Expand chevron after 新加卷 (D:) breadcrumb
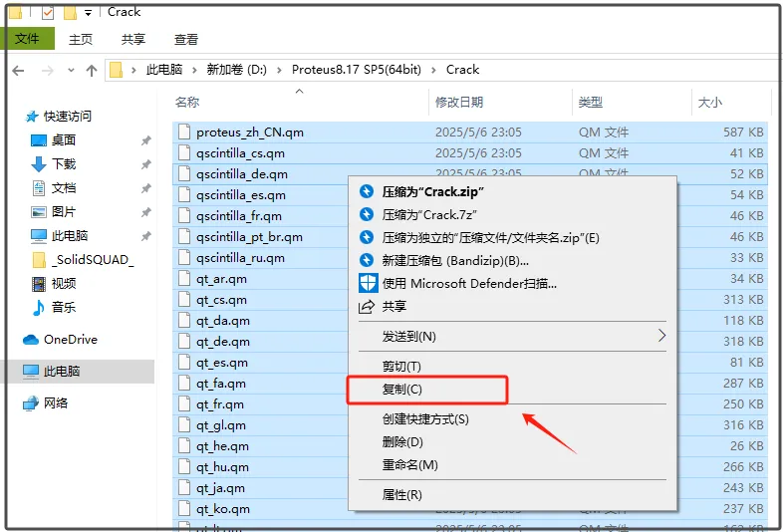The image size is (783, 532). coord(279,70)
